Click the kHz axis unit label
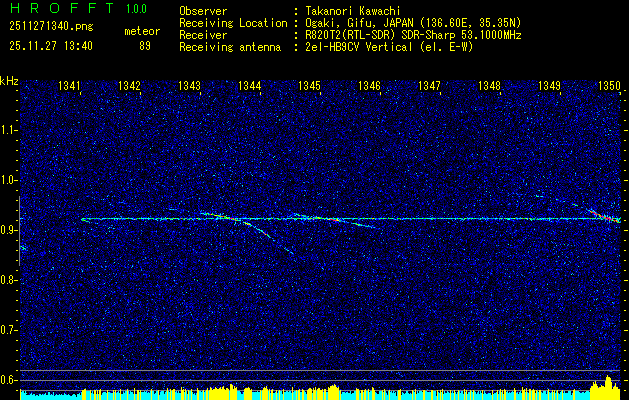Viewport: 629px width, 400px height. click(x=9, y=81)
